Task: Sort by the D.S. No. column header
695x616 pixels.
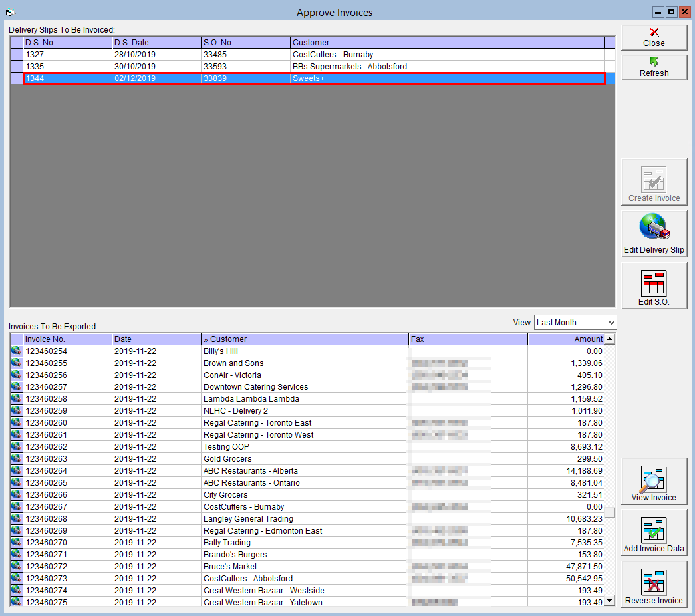Action: tap(67, 42)
